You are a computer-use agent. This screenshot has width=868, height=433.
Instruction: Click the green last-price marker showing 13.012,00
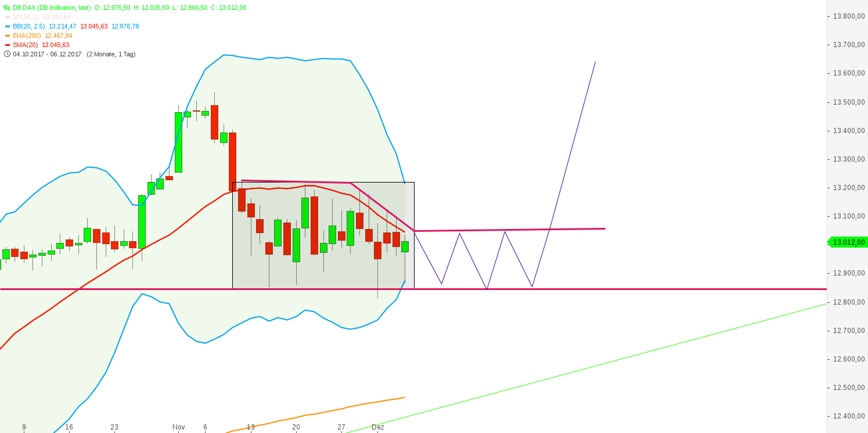847,242
